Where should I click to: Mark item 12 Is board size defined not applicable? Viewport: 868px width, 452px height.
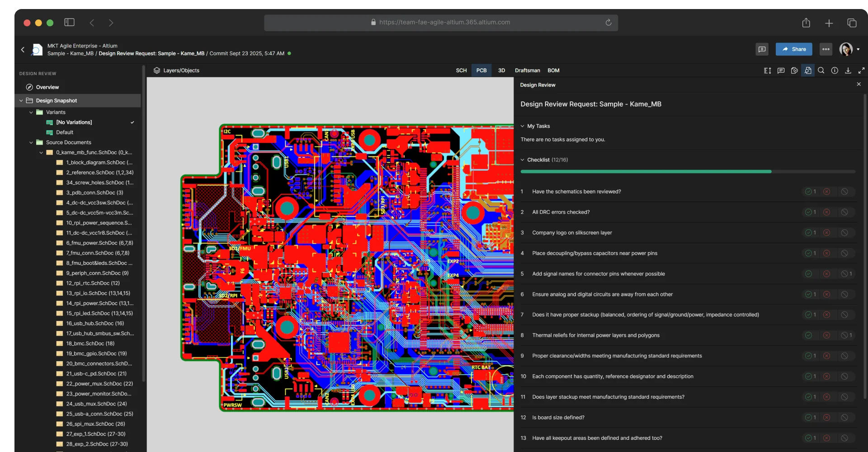pos(844,418)
